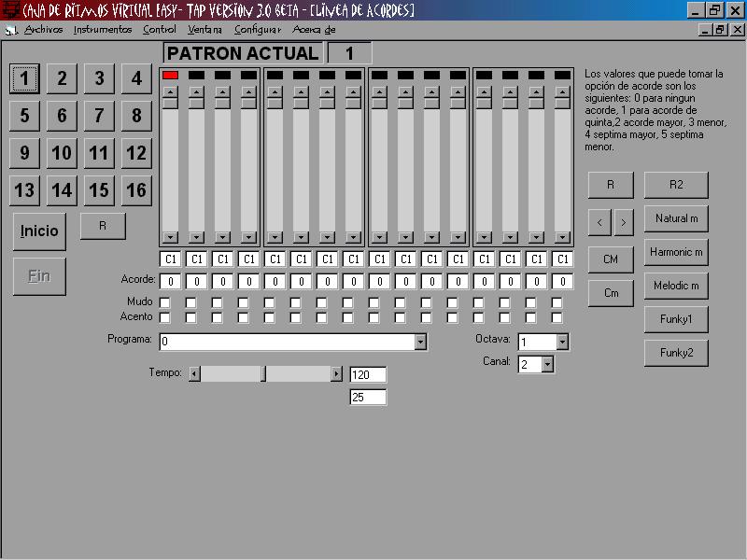Click right arrow of the Tempo scrollbar
Viewport: 747px width, 560px height.
click(x=336, y=374)
